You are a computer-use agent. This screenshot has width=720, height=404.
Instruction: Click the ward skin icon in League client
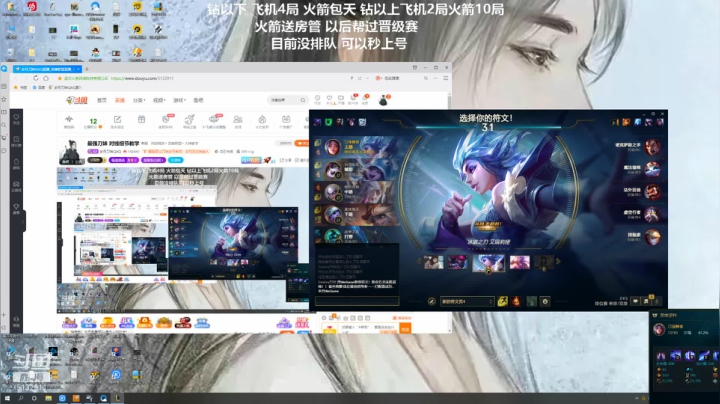531,301
